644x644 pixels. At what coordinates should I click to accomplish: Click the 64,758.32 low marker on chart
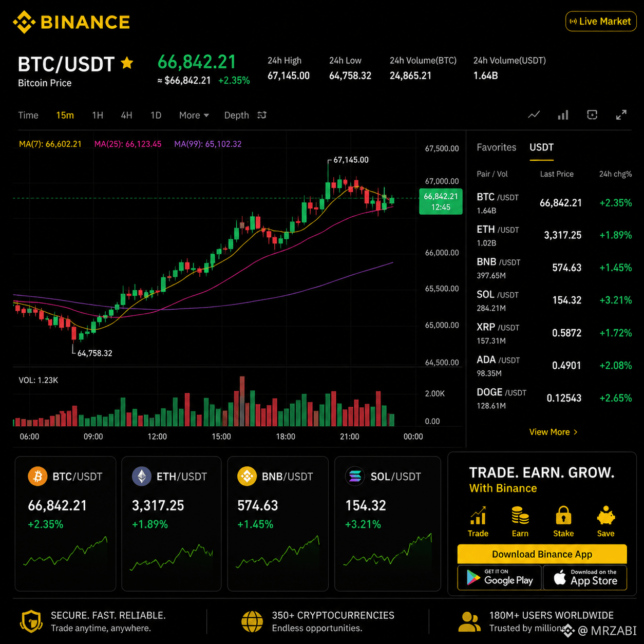pyautogui.click(x=94, y=353)
